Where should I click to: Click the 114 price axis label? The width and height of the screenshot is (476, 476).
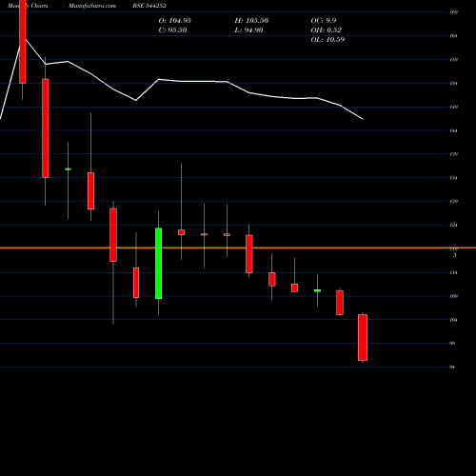[454, 272]
